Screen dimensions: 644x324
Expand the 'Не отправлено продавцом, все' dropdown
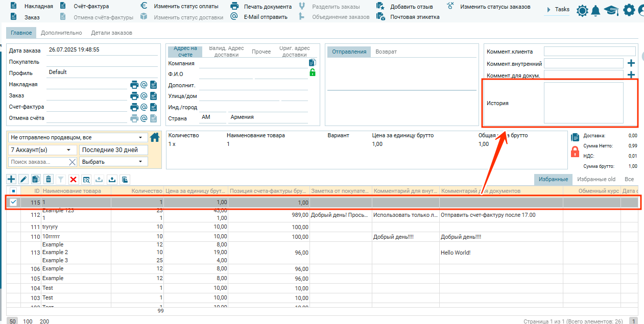[x=140, y=138]
